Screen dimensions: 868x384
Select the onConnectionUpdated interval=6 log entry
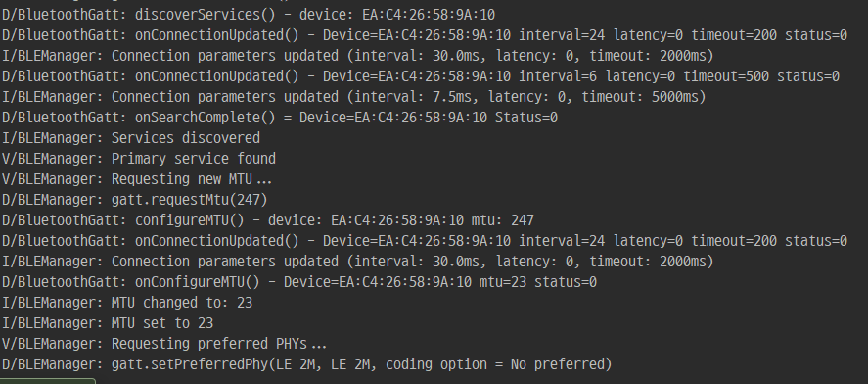click(x=421, y=75)
